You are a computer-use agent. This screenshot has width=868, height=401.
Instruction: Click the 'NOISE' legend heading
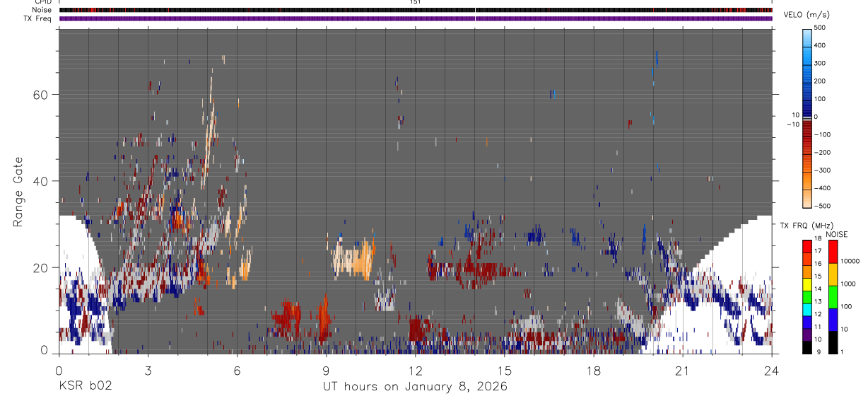(836, 234)
